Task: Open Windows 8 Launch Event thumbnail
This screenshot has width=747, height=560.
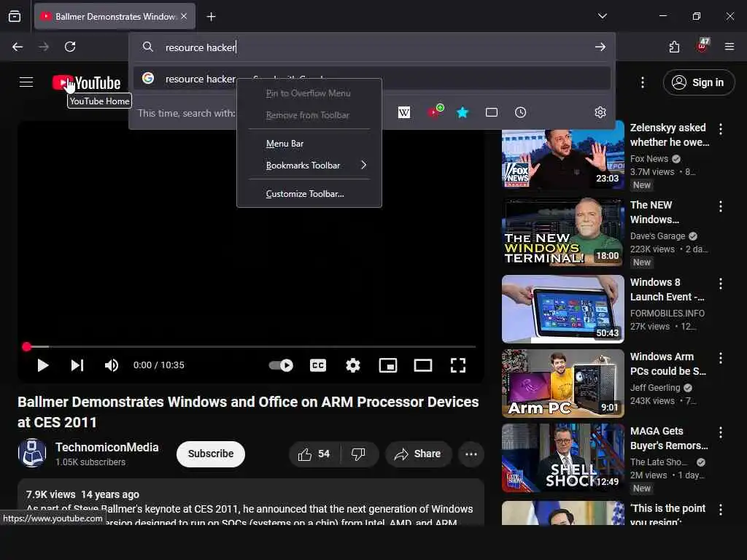Action: click(562, 309)
